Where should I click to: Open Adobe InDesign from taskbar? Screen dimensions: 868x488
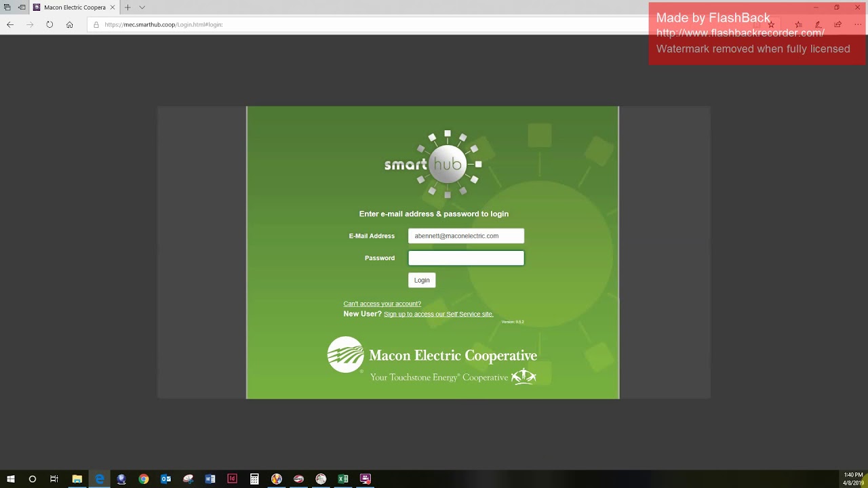coord(232,479)
